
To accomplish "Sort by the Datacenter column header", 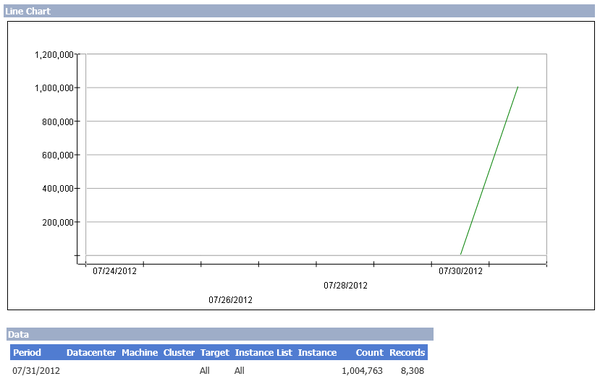I will pyautogui.click(x=91, y=353).
